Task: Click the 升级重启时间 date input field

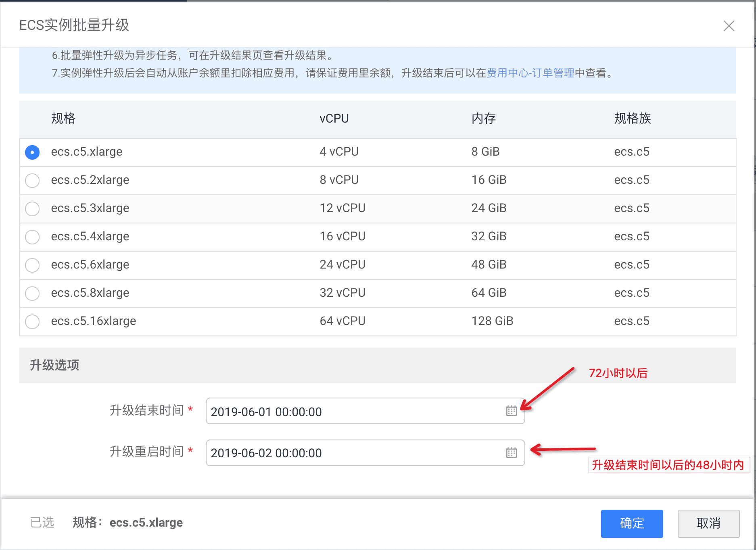Action: 355,453
